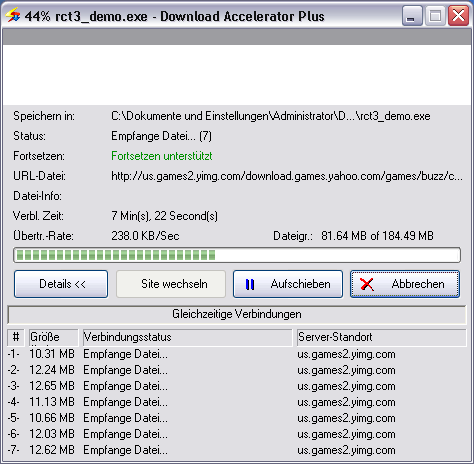This screenshot has height=464, width=474.
Task: Click the 12.03 MB size in connection 6
Action: click(52, 434)
